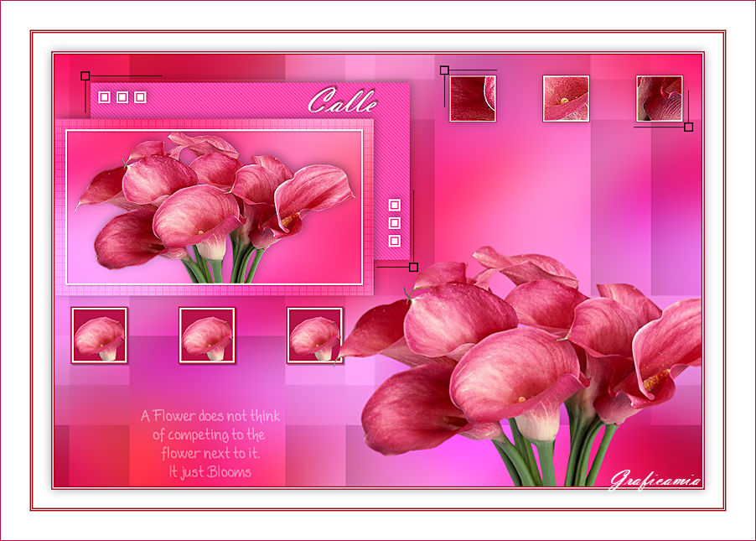This screenshot has width=756, height=541.
Task: Click the line "A Flower does not think"
Action: click(210, 416)
